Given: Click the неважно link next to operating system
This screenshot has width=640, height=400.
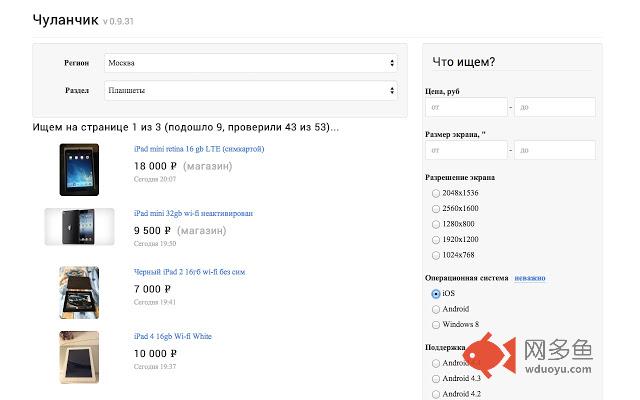Looking at the screenshot, I should pyautogui.click(x=530, y=278).
